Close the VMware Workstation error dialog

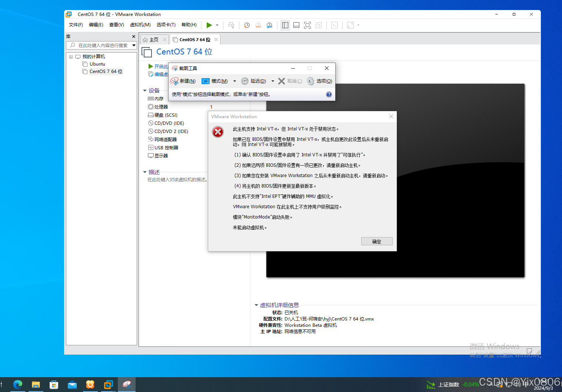point(391,116)
